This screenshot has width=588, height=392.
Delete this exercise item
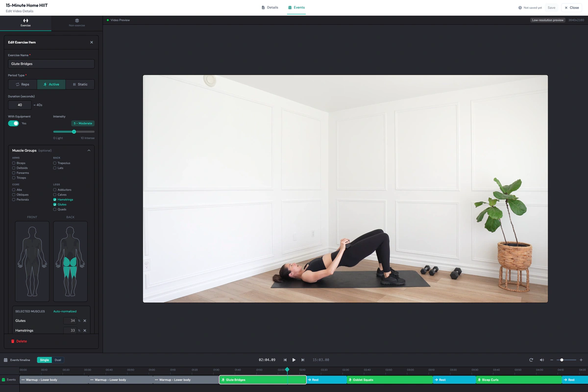[19, 341]
